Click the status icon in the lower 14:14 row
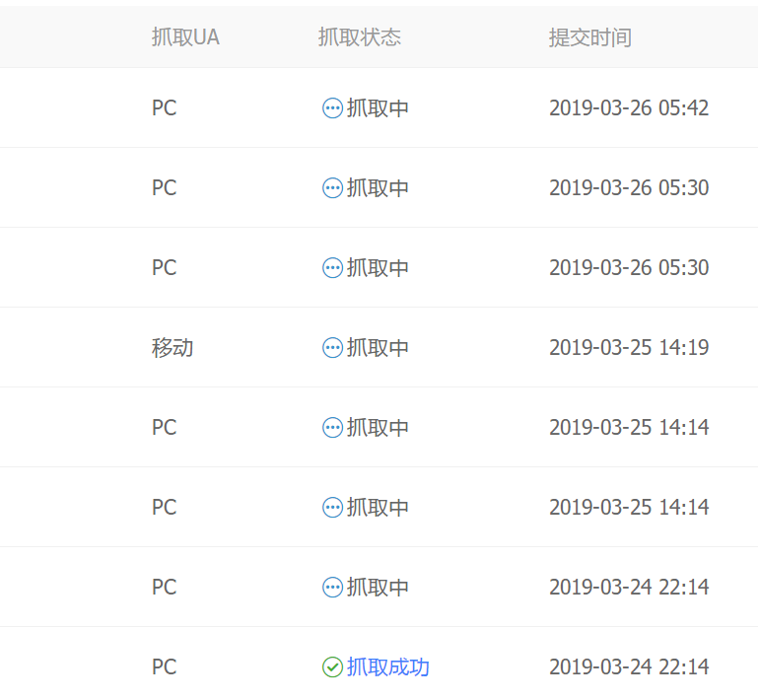Image resolution: width=758 pixels, height=700 pixels. [332, 508]
